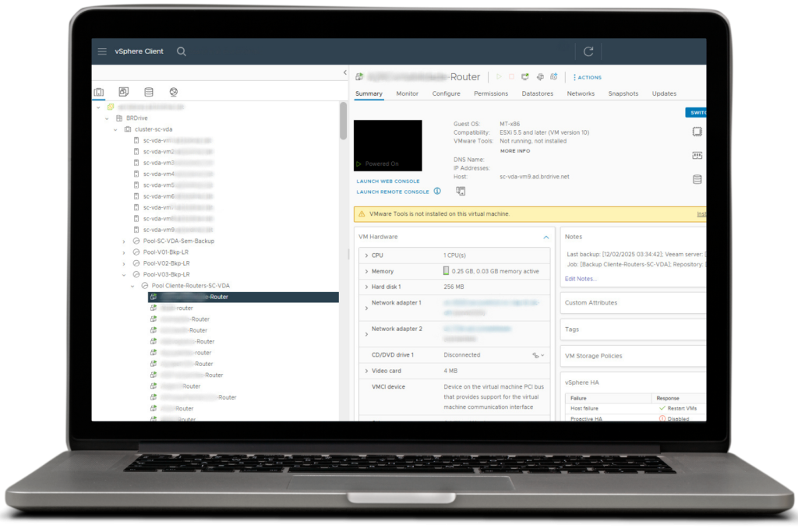Image resolution: width=798 pixels, height=532 pixels.
Task: Open the Snapshots tab
Action: coord(623,93)
